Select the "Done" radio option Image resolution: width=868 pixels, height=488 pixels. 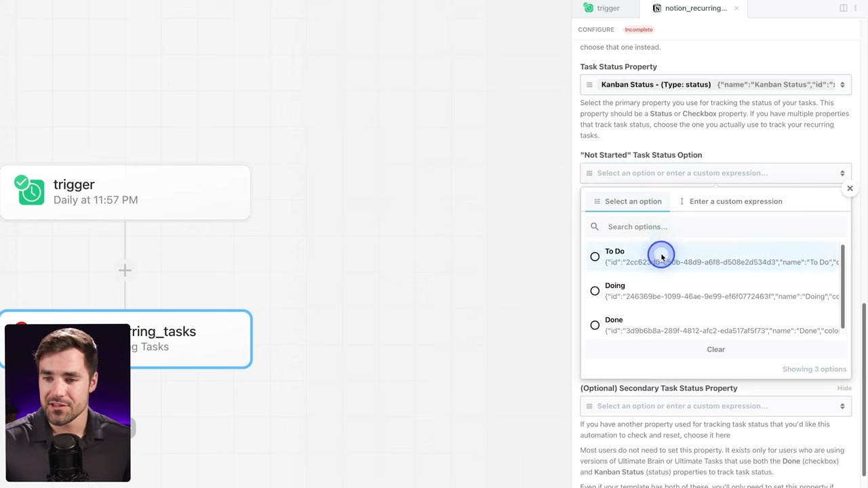pos(595,325)
